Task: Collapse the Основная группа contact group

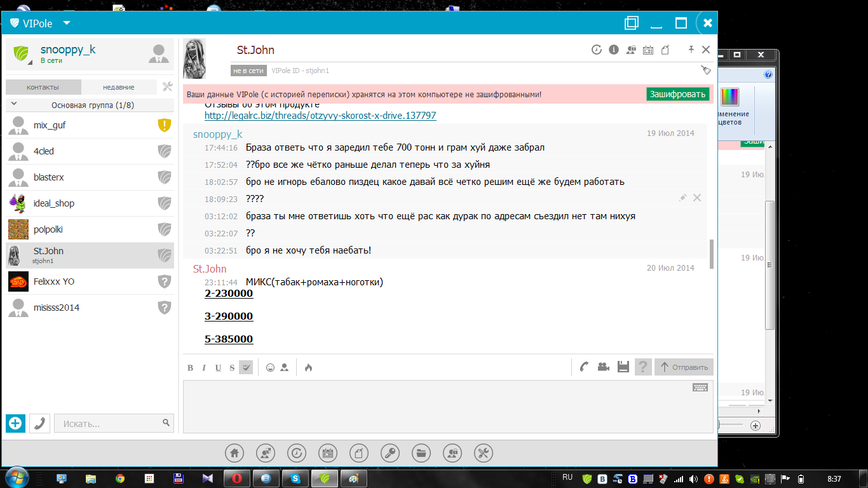Action: [14, 104]
